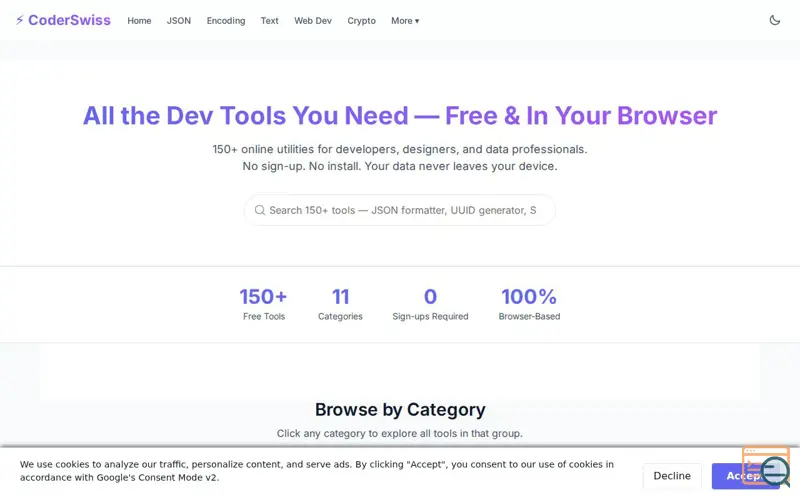Click the magnifier icon in the search bar
The width and height of the screenshot is (800, 500).
click(260, 210)
